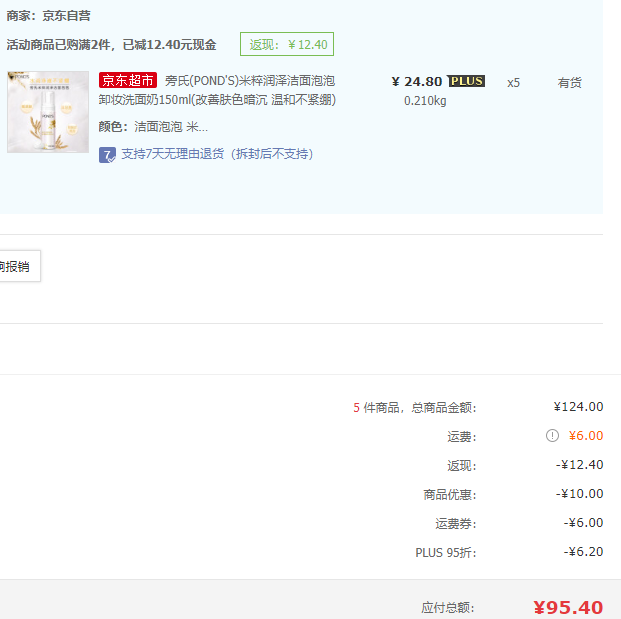Select the -¥12.40 cashback value
The image size is (621, 619).
pyautogui.click(x=579, y=465)
